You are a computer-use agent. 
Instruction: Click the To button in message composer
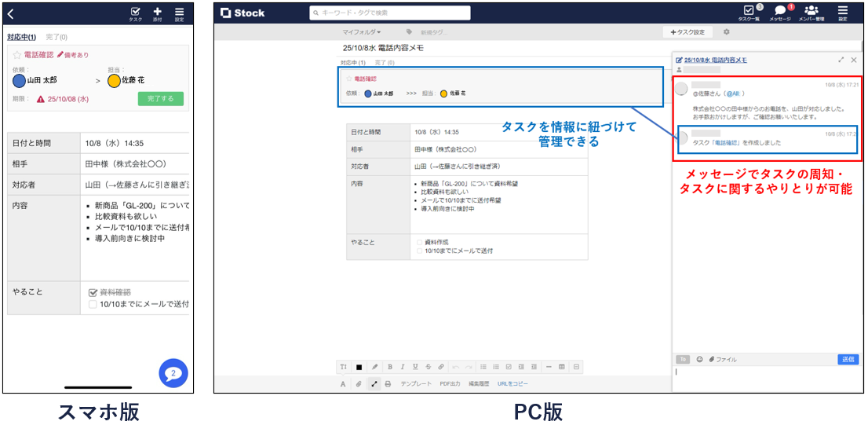click(x=683, y=360)
